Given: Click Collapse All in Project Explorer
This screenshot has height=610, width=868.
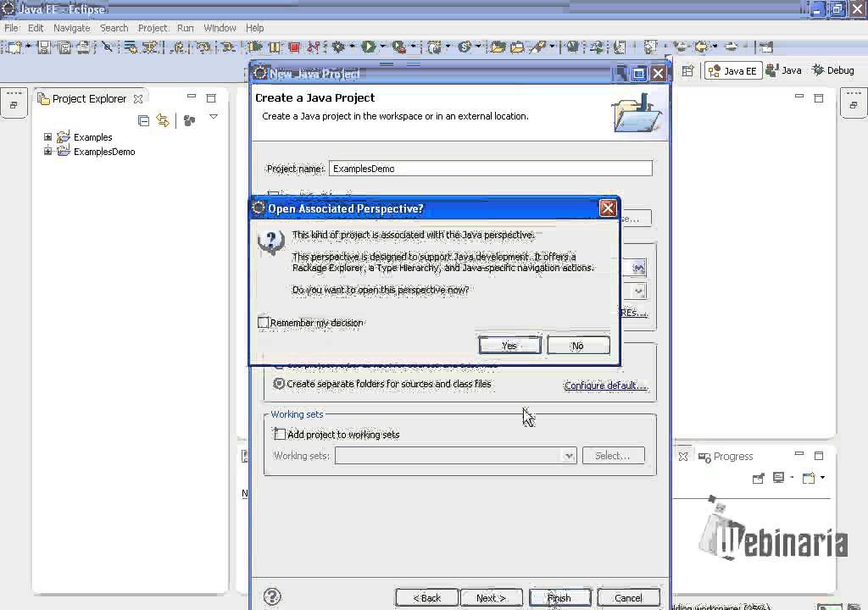Looking at the screenshot, I should 143,120.
